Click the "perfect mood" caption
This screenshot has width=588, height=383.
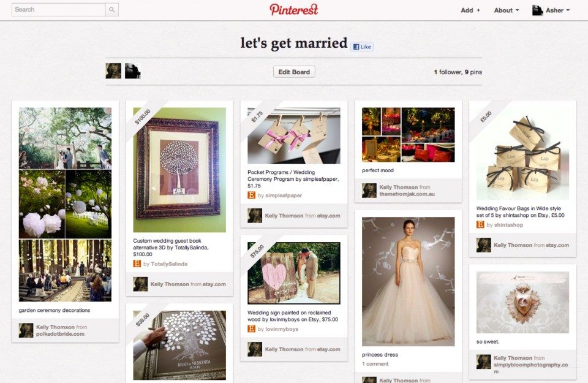[378, 170]
